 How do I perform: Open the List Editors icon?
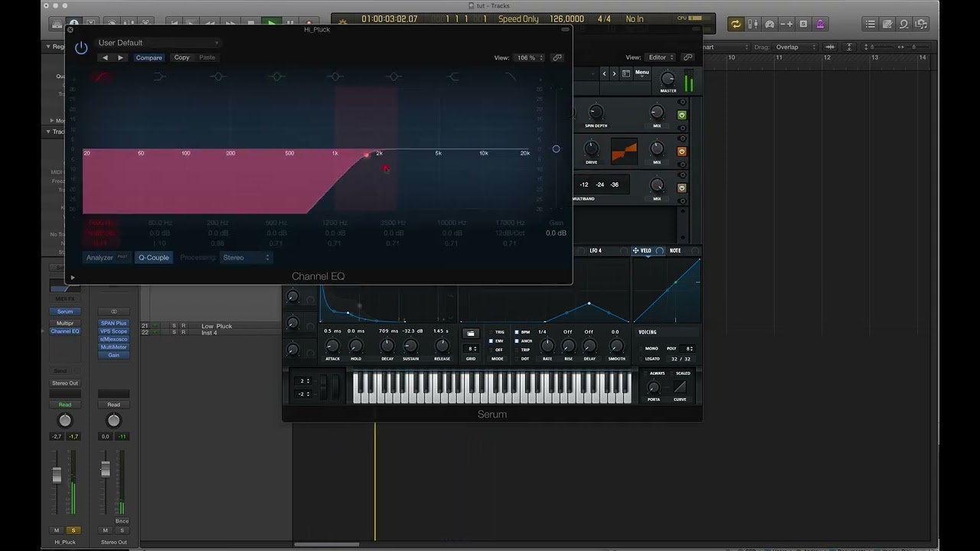(x=871, y=24)
